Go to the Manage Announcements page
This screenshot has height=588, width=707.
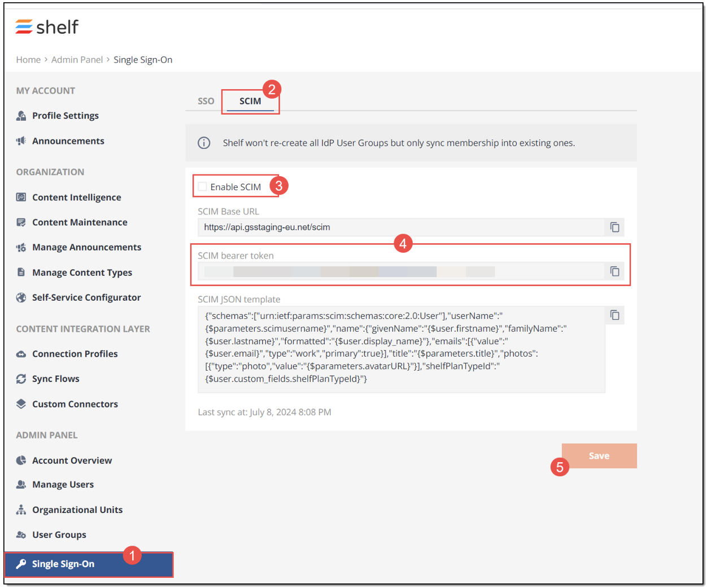87,247
